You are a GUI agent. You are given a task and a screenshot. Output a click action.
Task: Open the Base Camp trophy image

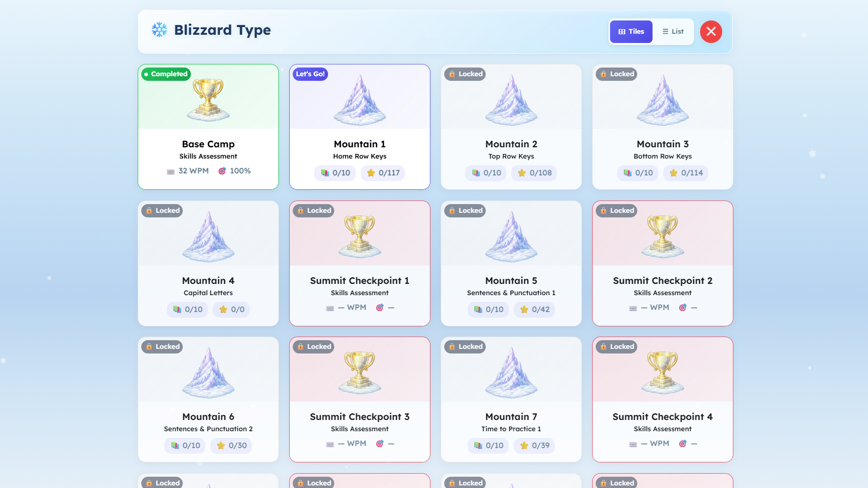[208, 99]
